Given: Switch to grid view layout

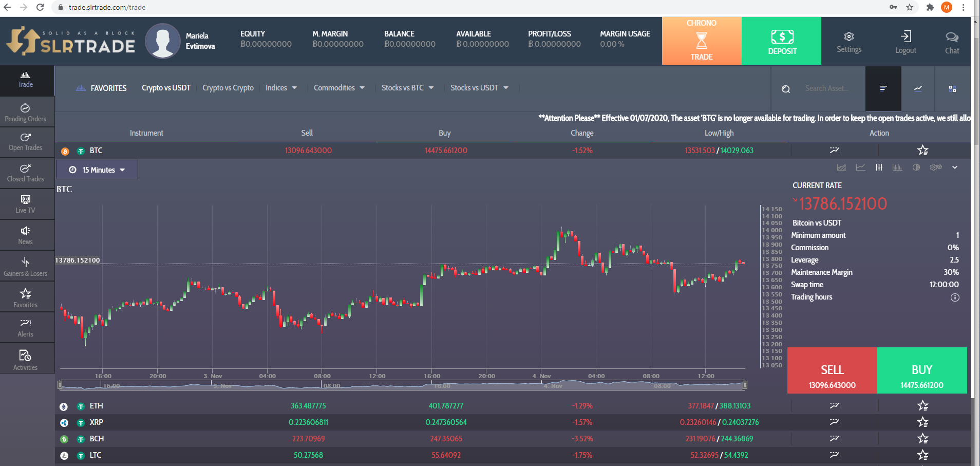Looking at the screenshot, I should click(952, 88).
